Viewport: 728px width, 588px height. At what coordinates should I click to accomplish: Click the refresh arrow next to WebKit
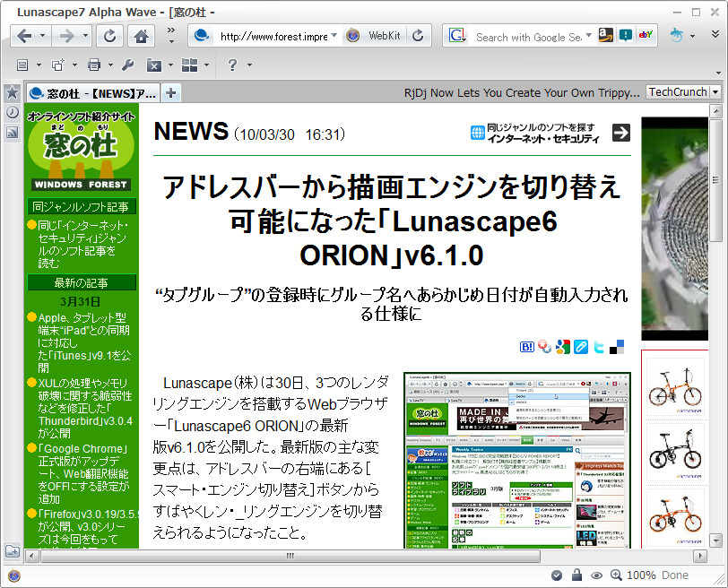click(418, 36)
